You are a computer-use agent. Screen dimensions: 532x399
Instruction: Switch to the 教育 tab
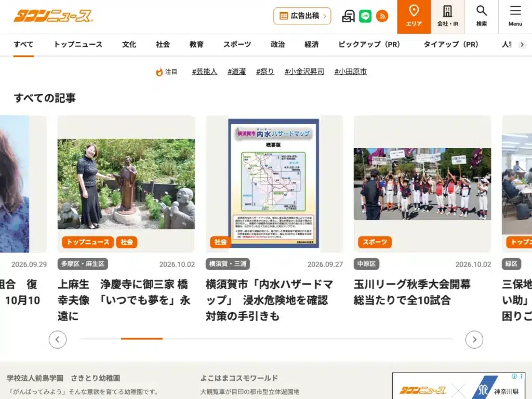coord(196,45)
